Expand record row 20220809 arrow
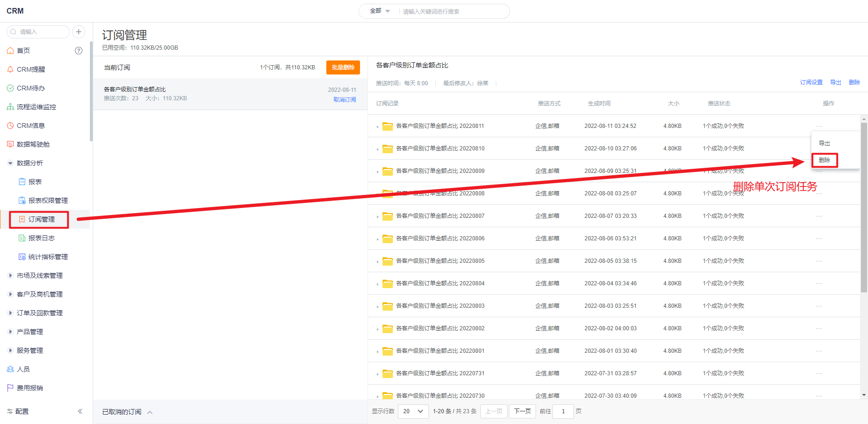This screenshot has width=868, height=424. tap(377, 171)
